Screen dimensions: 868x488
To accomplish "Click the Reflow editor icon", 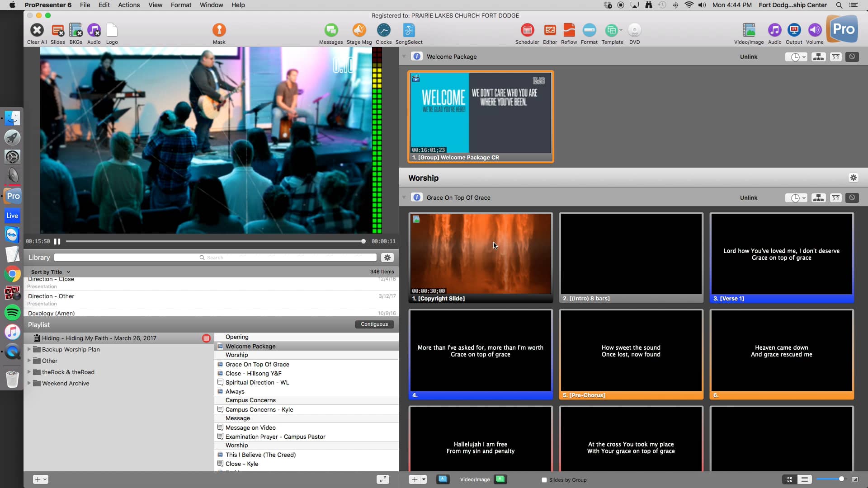I will tap(569, 31).
